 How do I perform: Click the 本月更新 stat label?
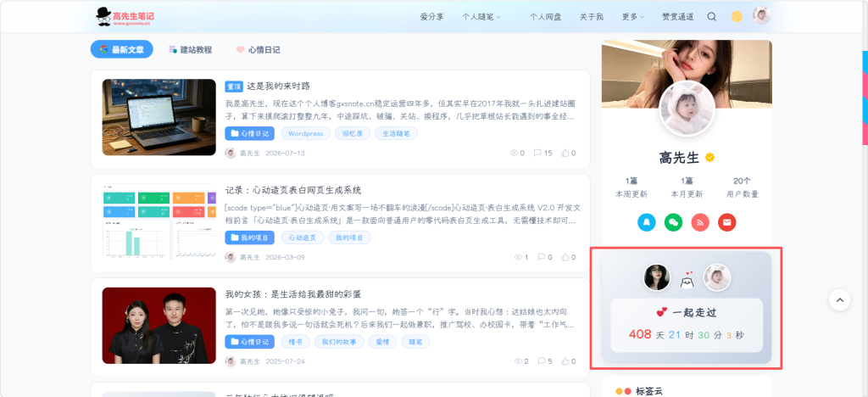(687, 194)
